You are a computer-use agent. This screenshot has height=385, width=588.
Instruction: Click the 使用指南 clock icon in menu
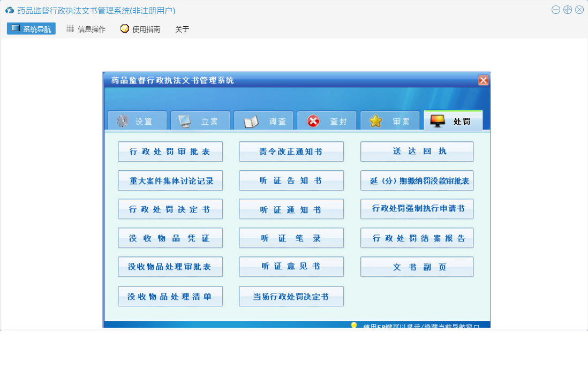point(125,29)
